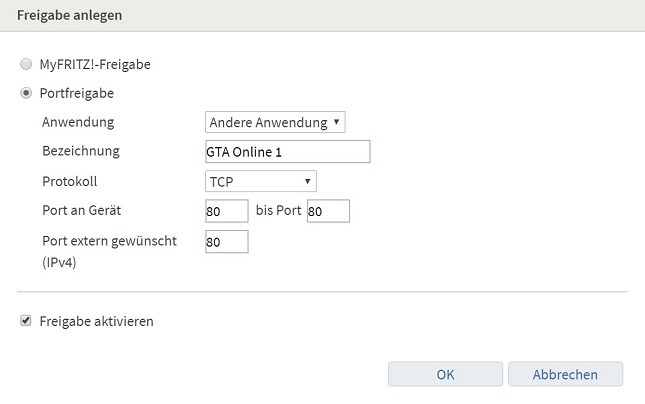Click the Anwendung label text

[78, 122]
